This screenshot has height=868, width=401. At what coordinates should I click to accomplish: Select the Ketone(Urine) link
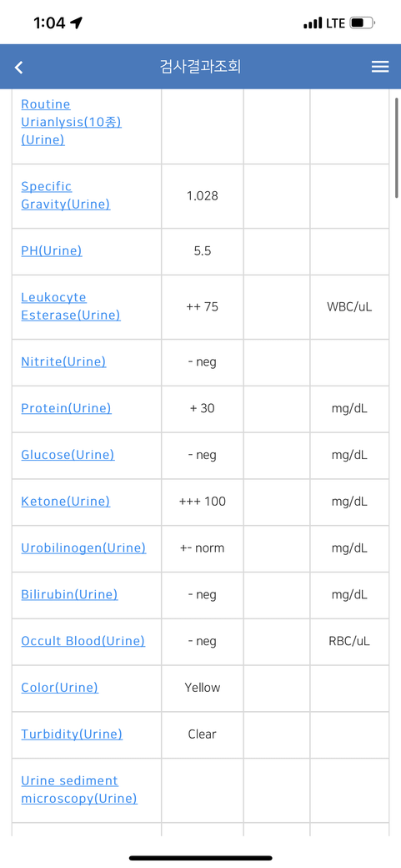[x=65, y=502]
